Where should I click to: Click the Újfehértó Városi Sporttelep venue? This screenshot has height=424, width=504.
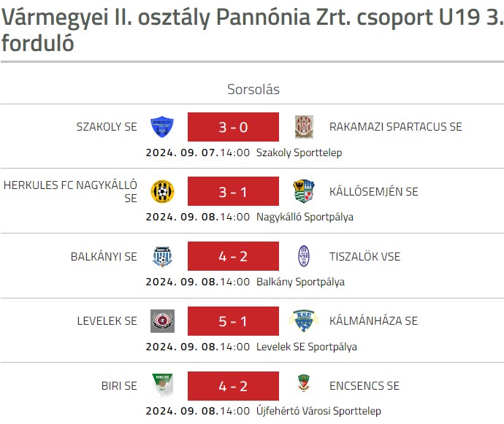click(x=318, y=411)
